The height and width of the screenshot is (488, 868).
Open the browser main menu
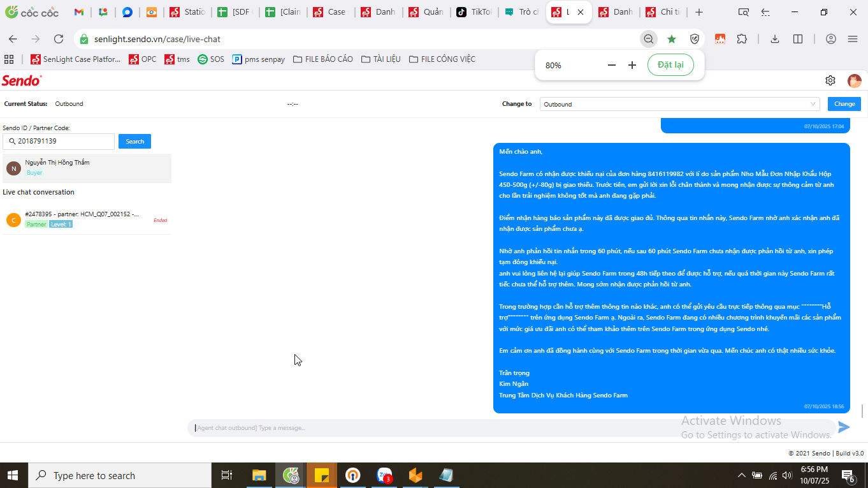click(x=853, y=39)
